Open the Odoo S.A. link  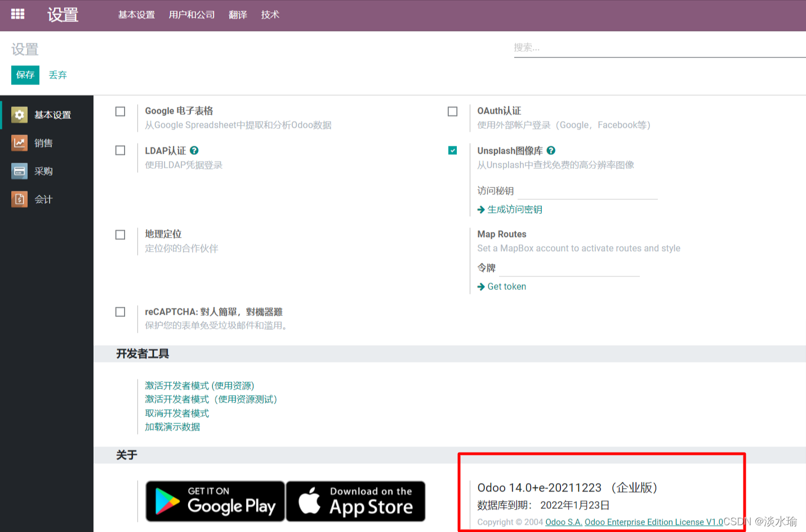pos(563,522)
